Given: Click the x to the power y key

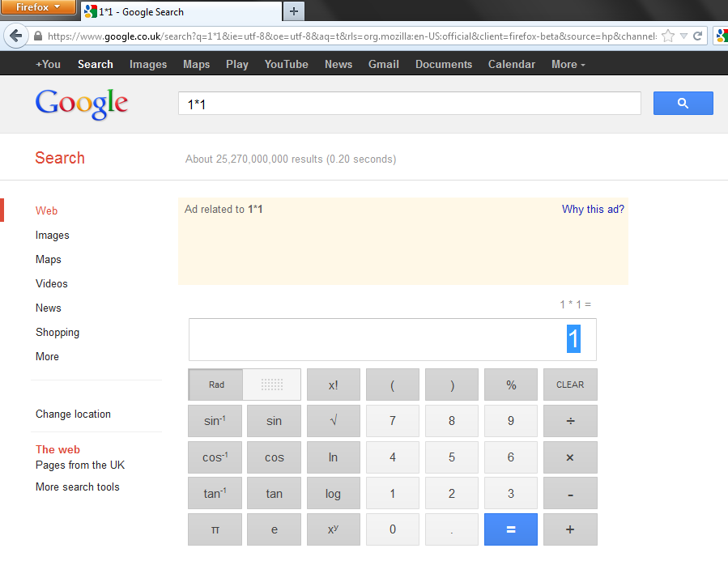Looking at the screenshot, I should pos(334,529).
